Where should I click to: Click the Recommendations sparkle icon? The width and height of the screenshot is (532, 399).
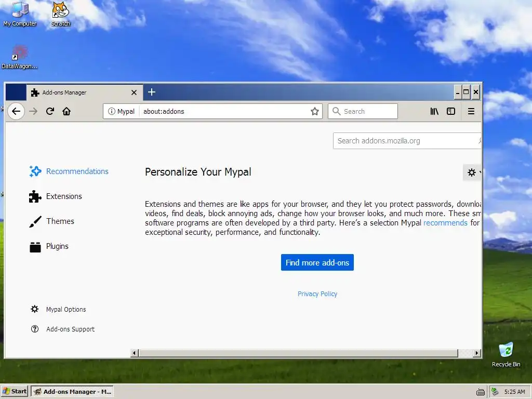click(x=35, y=171)
